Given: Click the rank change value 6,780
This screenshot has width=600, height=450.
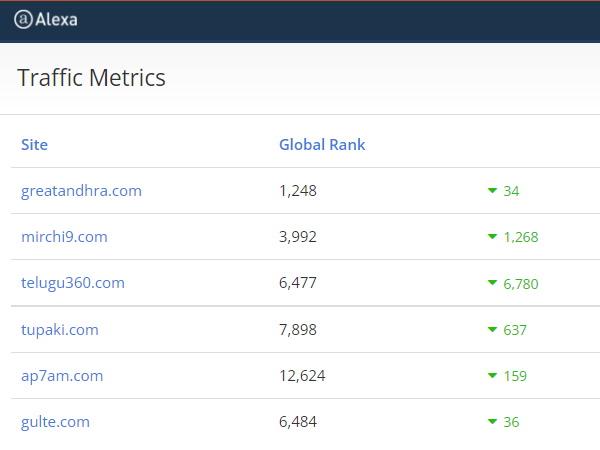Looking at the screenshot, I should pos(521,284).
